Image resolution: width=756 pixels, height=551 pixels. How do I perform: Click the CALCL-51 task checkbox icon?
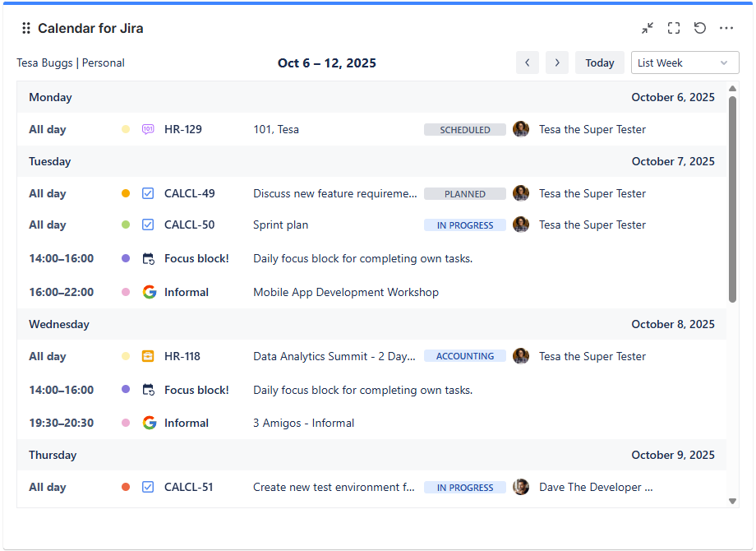pos(148,487)
